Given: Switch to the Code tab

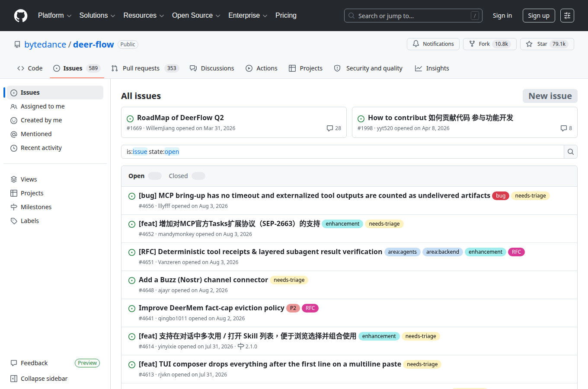Looking at the screenshot, I should [30, 68].
